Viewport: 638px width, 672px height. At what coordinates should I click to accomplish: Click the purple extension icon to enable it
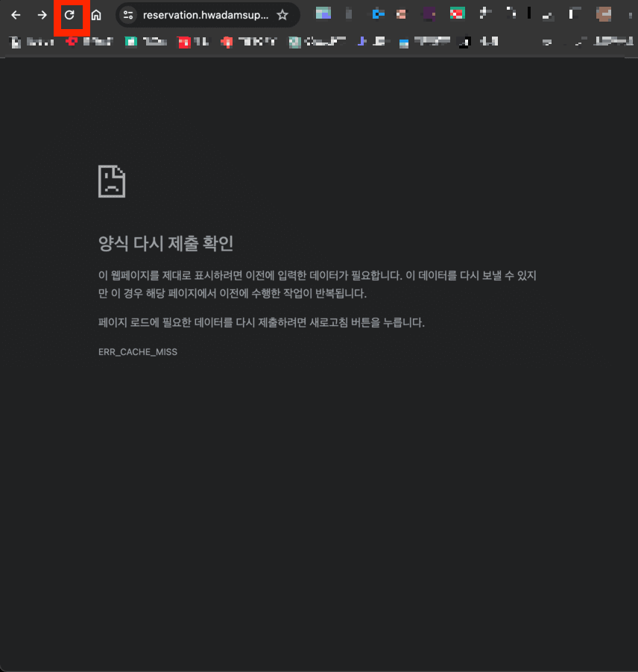click(429, 13)
